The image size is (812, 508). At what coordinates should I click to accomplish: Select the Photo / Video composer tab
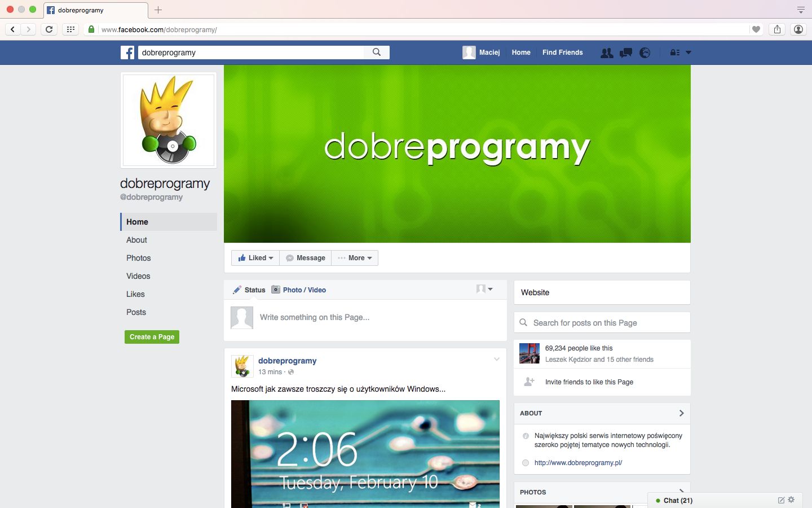click(x=299, y=290)
